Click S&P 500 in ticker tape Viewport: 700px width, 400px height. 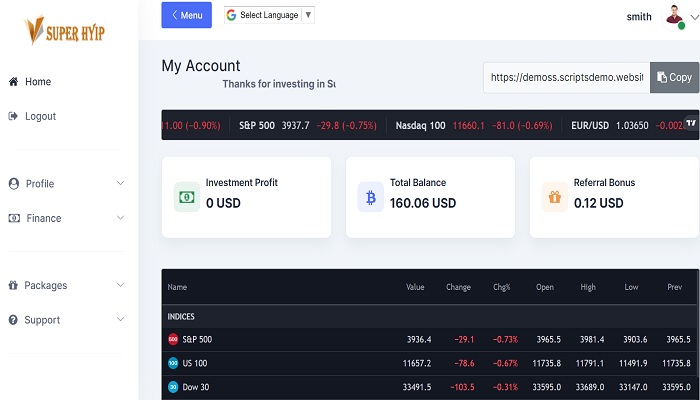[x=257, y=125]
